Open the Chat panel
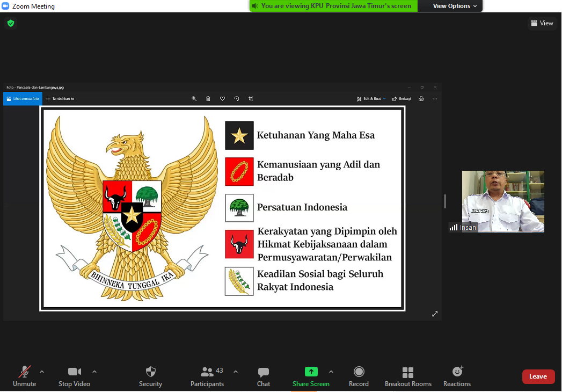562x392 pixels. [263, 376]
